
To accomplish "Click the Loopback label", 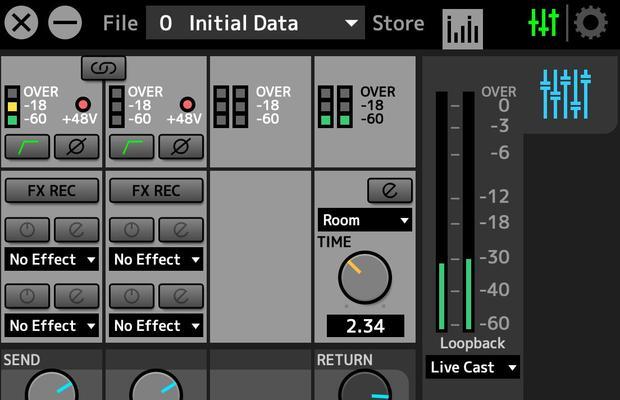I will (473, 343).
